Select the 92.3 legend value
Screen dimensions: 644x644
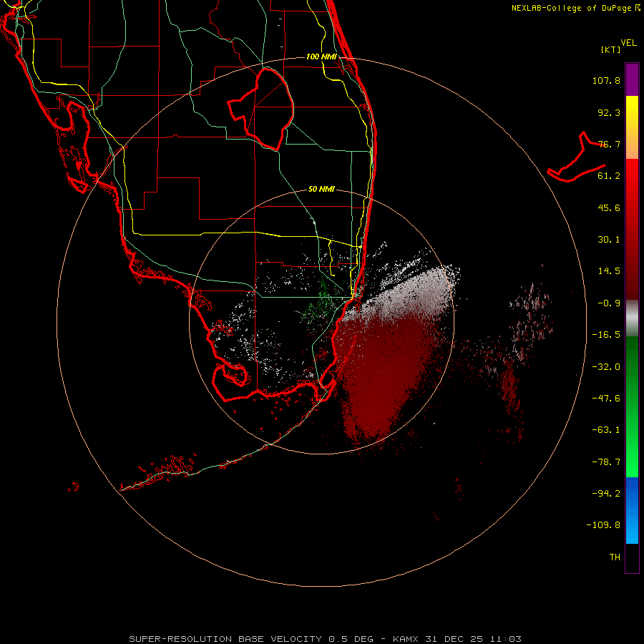pos(609,112)
